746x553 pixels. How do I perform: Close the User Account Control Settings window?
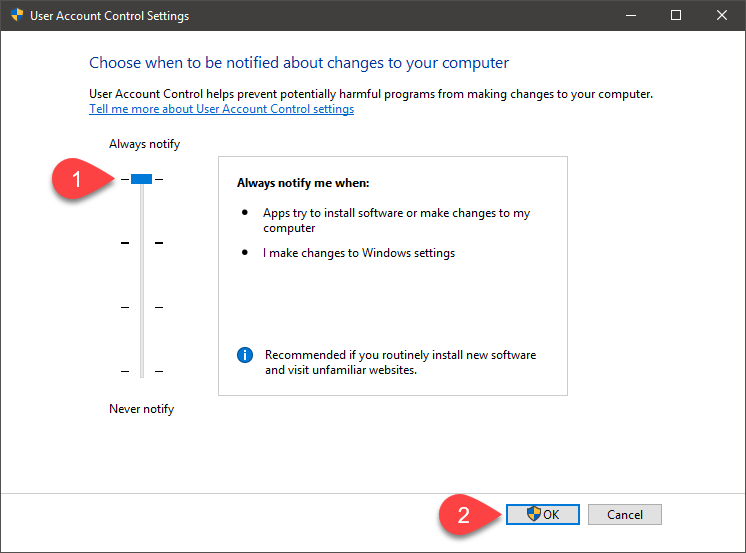[x=722, y=15]
